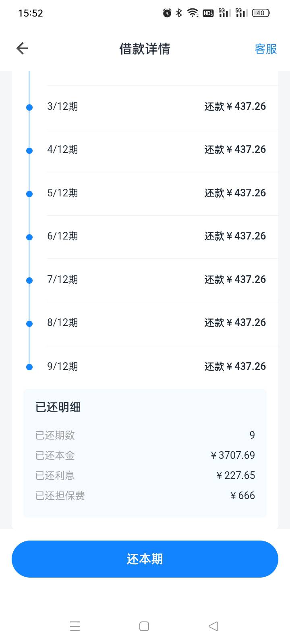The image size is (290, 644).
Task: Open the 7/12期 repayment entry
Action: [x=156, y=280]
